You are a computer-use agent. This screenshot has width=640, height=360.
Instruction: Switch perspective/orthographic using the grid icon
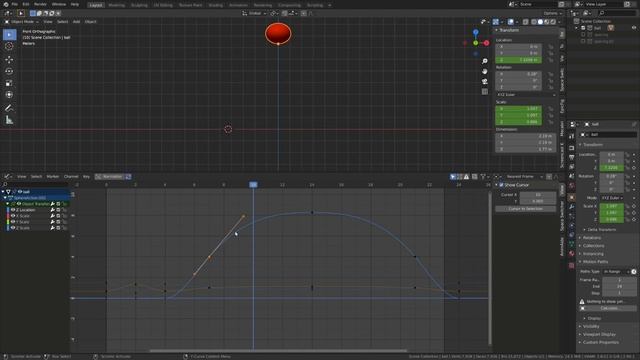[484, 92]
